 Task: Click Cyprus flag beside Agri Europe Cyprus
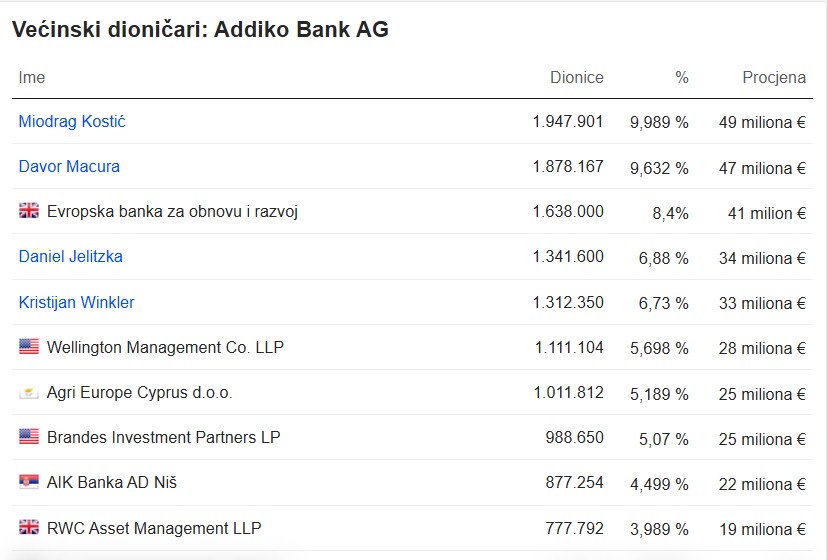[x=29, y=392]
